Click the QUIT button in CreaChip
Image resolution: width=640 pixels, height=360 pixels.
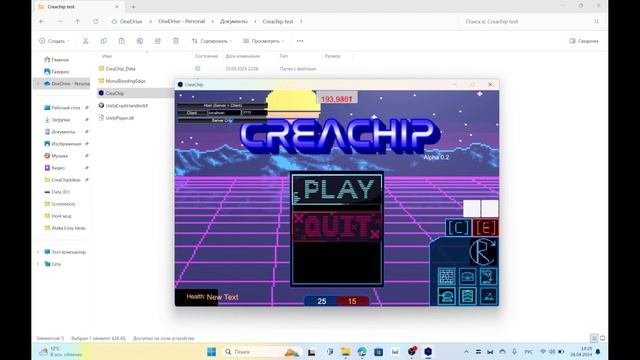point(337,227)
